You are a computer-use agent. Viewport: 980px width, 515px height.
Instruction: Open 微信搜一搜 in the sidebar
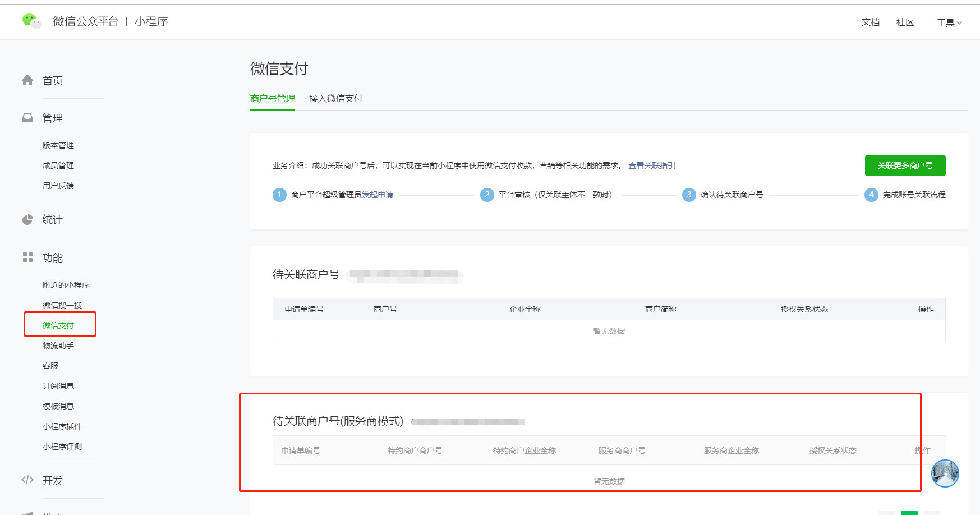[62, 305]
